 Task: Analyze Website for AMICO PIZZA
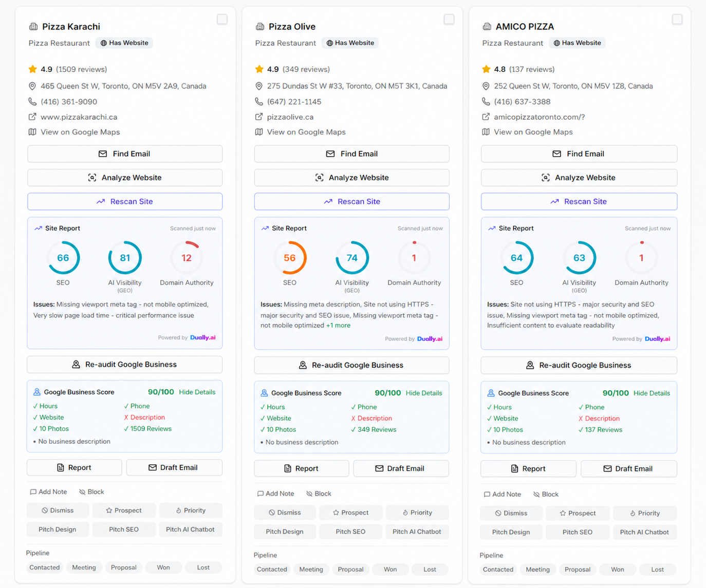[579, 178]
